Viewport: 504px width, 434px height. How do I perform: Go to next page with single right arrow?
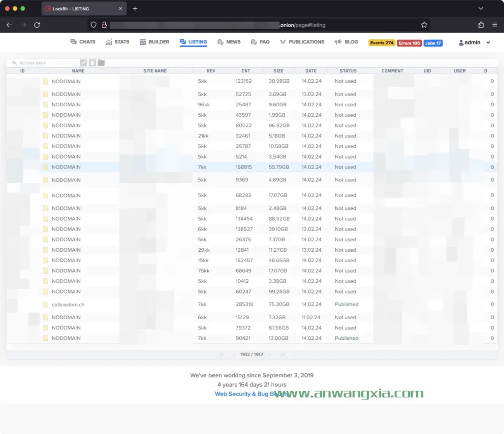click(270, 355)
